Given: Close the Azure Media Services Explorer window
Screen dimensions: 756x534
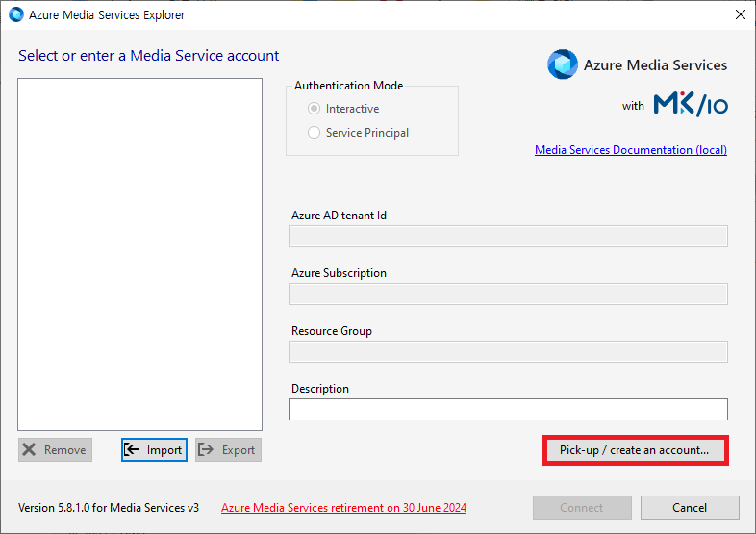Looking at the screenshot, I should pos(741,15).
